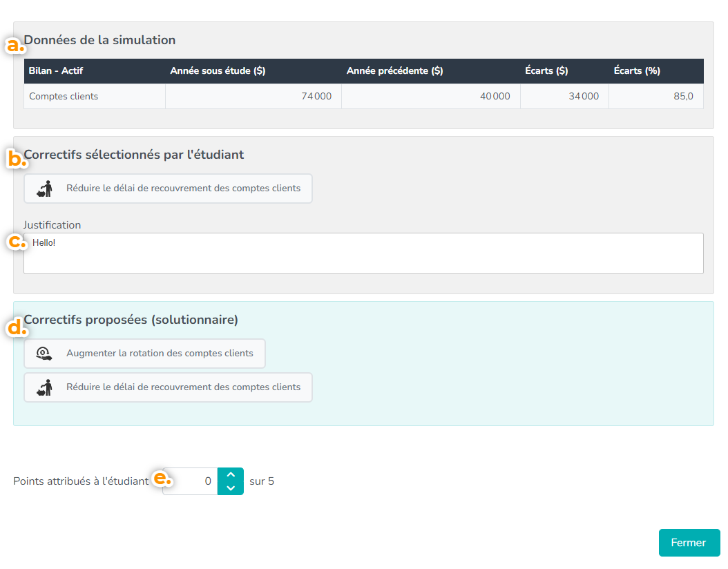Click the coin-in-hand icon beside Augmenter la rotation
Viewport: 728px width, 569px height.
click(x=44, y=354)
